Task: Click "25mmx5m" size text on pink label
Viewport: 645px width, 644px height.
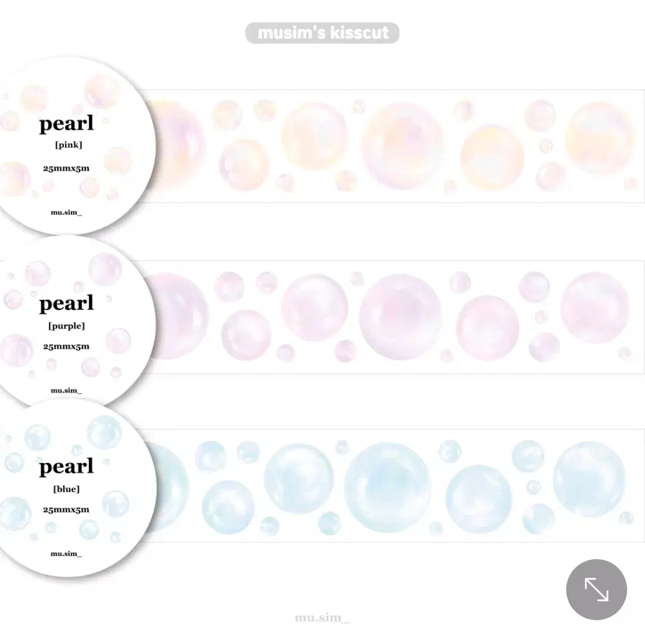Action: 66,168
